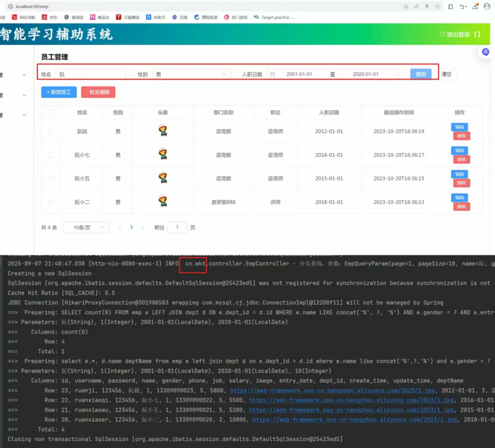Click the next page arrow in pagination
The height and width of the screenshot is (448, 495).
pos(143,227)
